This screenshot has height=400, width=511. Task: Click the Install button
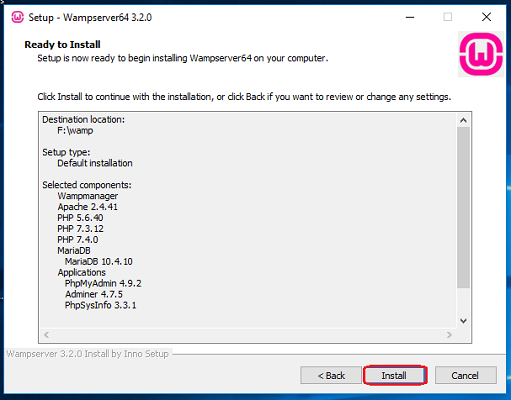(x=394, y=376)
